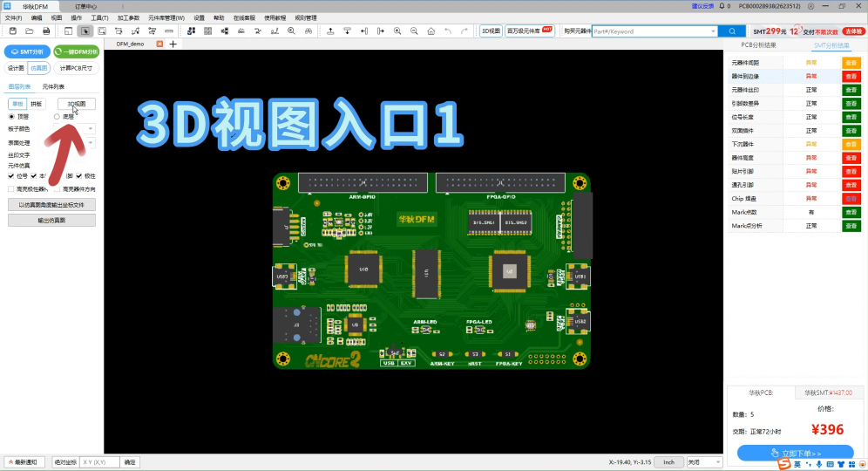The height and width of the screenshot is (471, 868).
Task: Close the DFM_demo tab with the red X
Action: [x=159, y=44]
